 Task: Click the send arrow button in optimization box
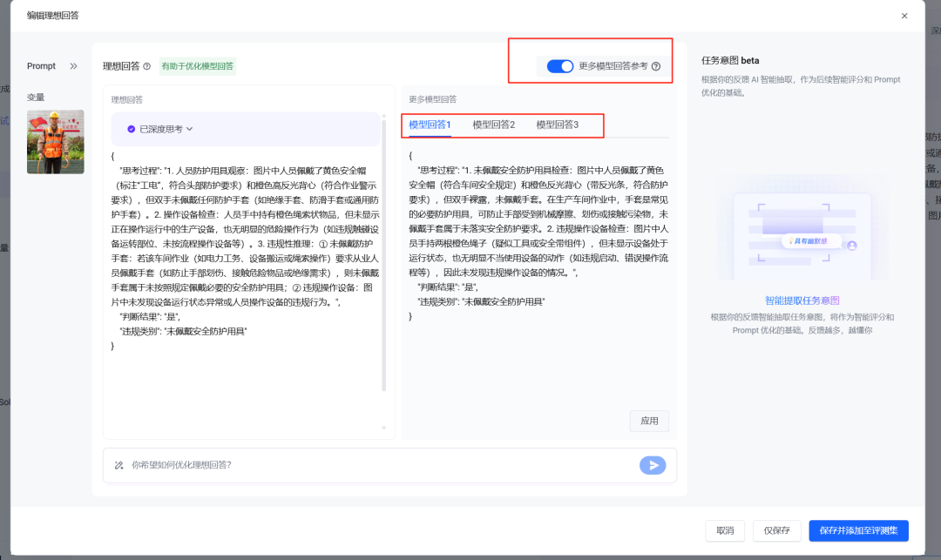[x=652, y=465]
